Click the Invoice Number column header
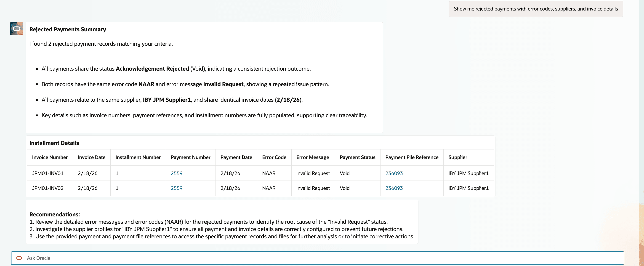 point(50,157)
